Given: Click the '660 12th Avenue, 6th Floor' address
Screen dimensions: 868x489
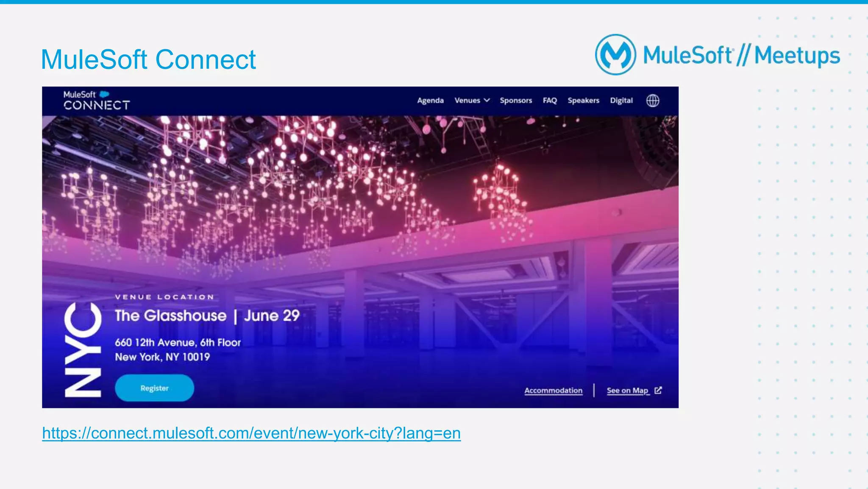Looking at the screenshot, I should pyautogui.click(x=178, y=342).
